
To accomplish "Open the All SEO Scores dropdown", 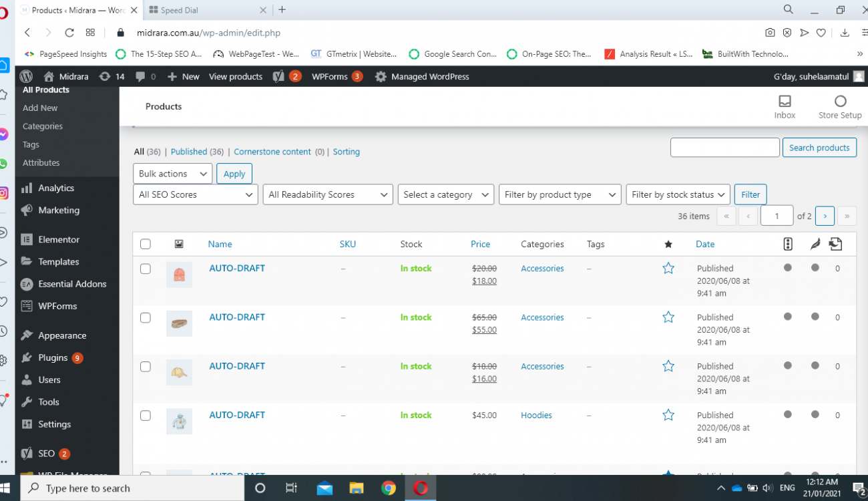I will pos(196,194).
